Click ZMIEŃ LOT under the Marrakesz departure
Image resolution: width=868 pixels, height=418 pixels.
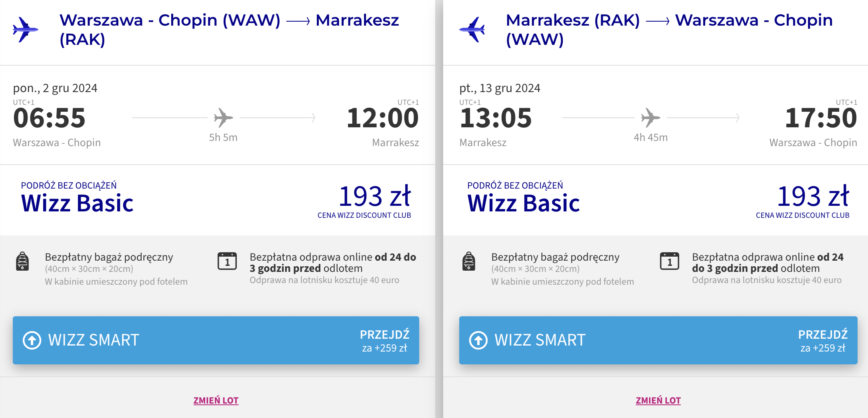coord(658,400)
